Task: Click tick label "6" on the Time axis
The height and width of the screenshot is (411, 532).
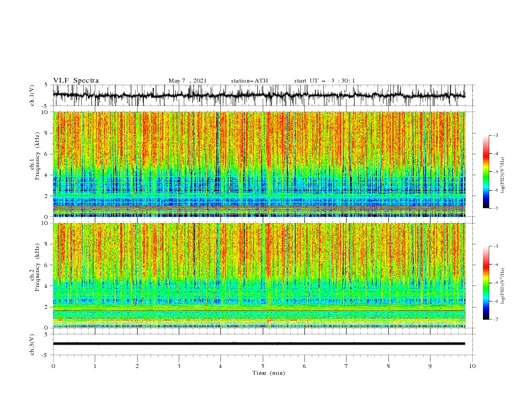Action: (x=304, y=366)
